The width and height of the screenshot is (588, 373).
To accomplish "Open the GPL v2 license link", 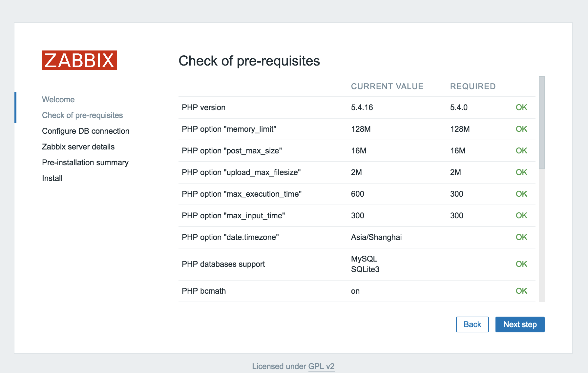I will pyautogui.click(x=321, y=366).
